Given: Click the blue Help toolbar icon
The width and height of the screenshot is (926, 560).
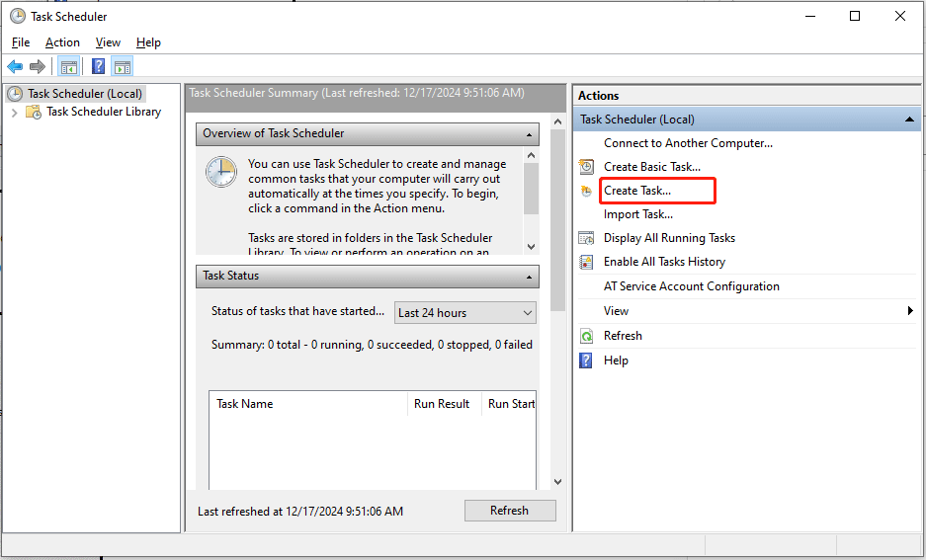Looking at the screenshot, I should click(99, 67).
